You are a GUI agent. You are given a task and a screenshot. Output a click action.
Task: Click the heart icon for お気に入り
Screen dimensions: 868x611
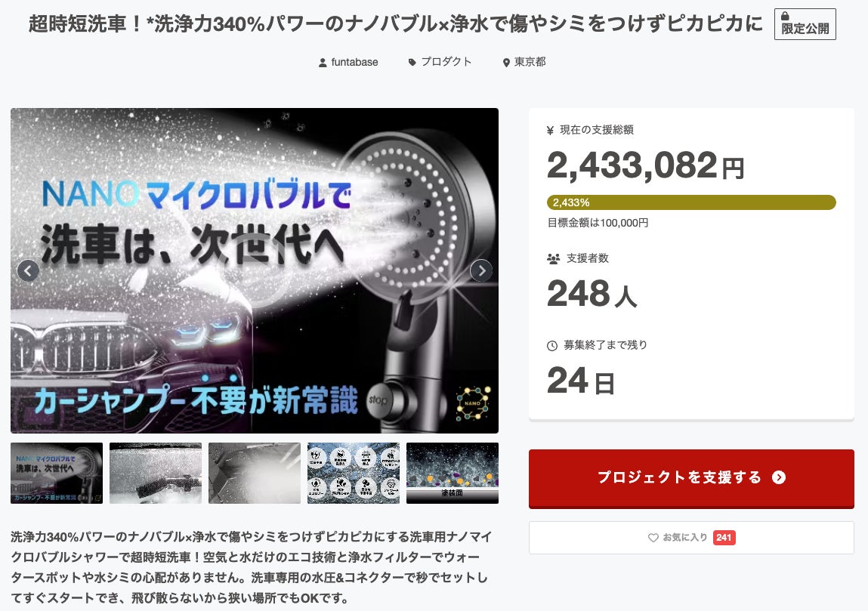point(653,538)
